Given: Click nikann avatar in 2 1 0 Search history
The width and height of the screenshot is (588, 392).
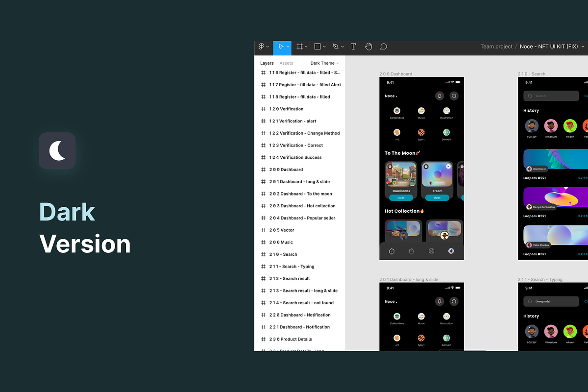Looking at the screenshot, I should pyautogui.click(x=570, y=126).
